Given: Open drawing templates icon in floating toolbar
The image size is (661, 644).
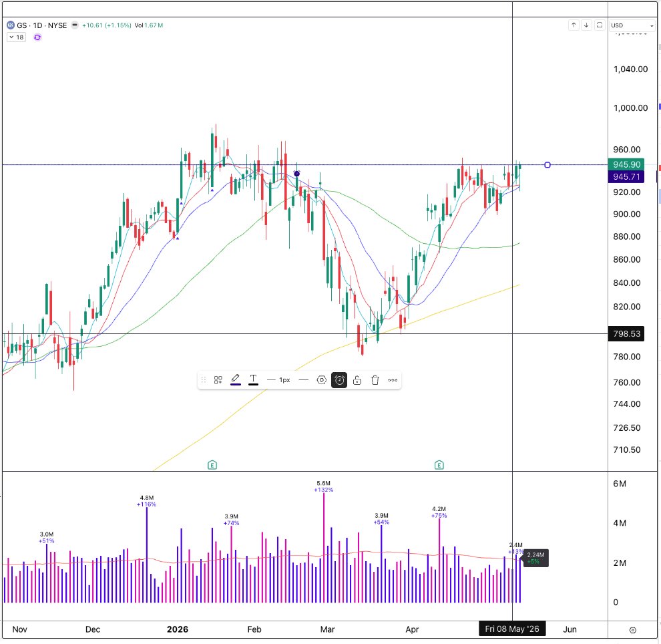Looking at the screenshot, I should point(218,380).
